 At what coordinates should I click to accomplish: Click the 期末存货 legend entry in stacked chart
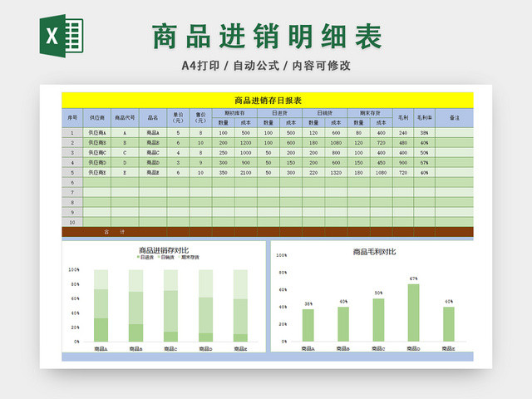pos(189,258)
